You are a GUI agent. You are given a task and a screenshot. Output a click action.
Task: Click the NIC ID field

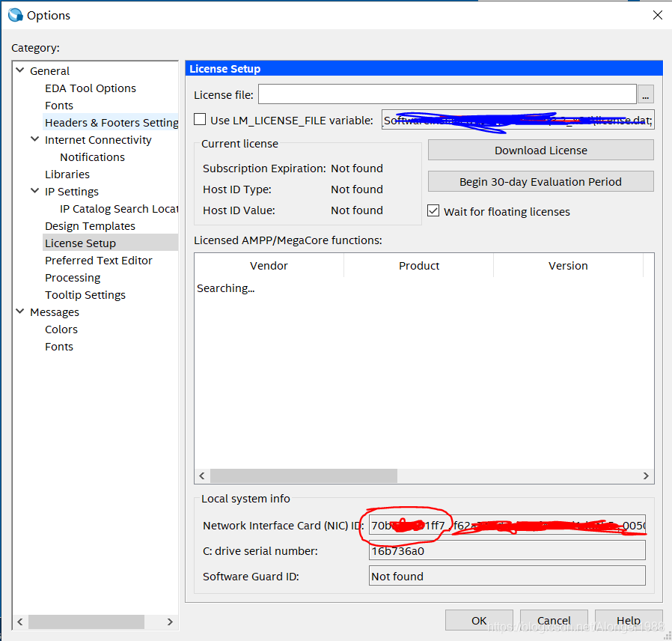(507, 525)
